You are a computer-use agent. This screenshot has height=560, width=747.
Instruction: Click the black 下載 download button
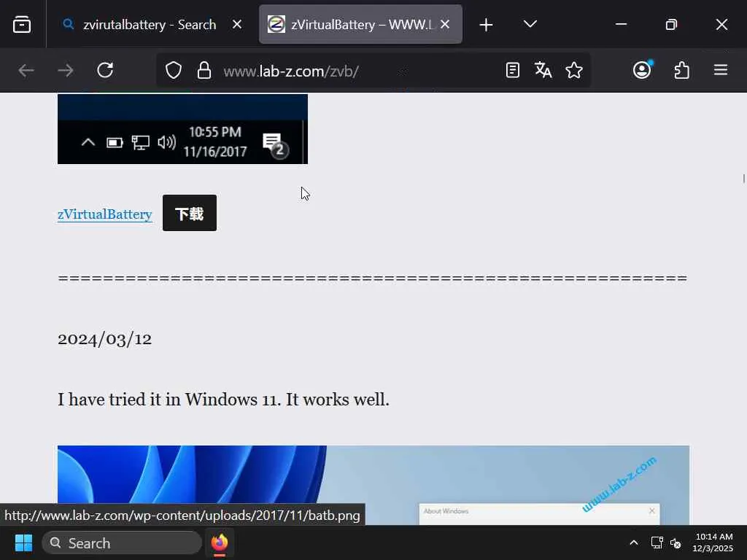click(x=190, y=213)
